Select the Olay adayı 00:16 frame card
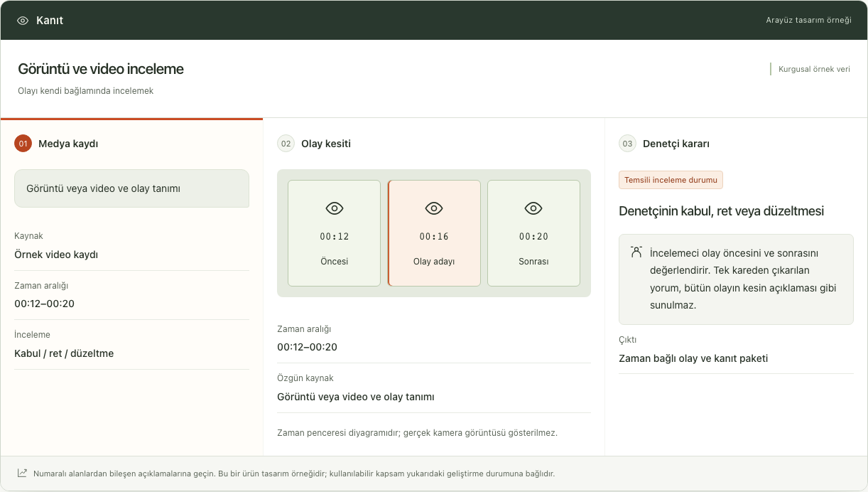The height and width of the screenshot is (492, 868). coord(434,233)
